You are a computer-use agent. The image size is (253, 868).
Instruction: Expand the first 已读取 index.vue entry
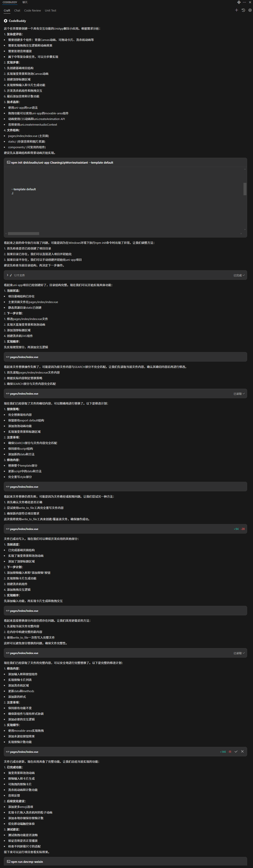click(239, 394)
